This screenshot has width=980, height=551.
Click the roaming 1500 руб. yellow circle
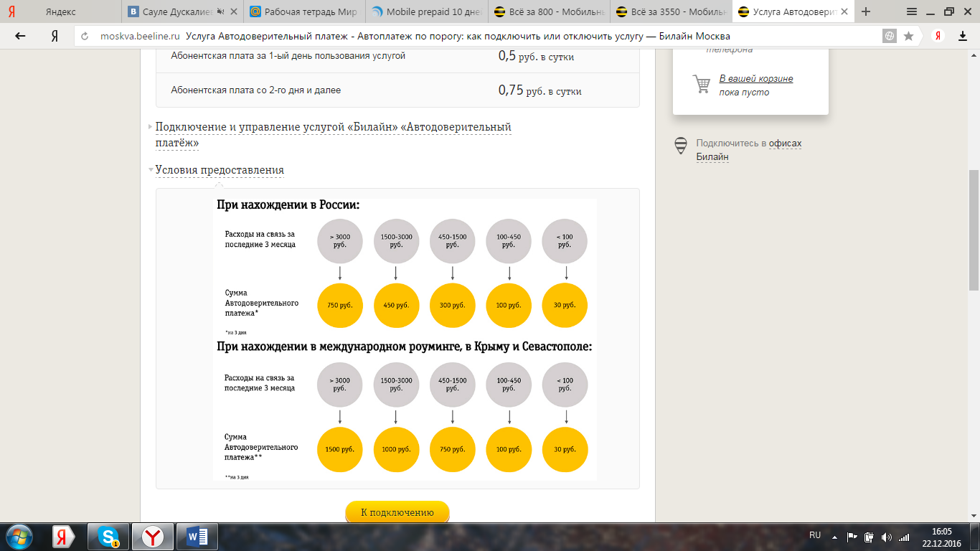[339, 450]
